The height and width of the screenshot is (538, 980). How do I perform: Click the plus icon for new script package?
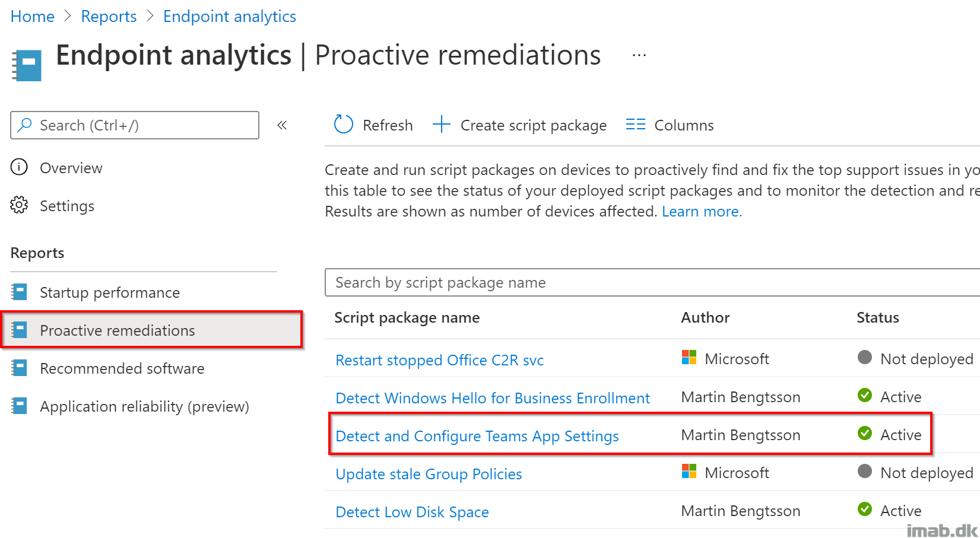tap(442, 125)
